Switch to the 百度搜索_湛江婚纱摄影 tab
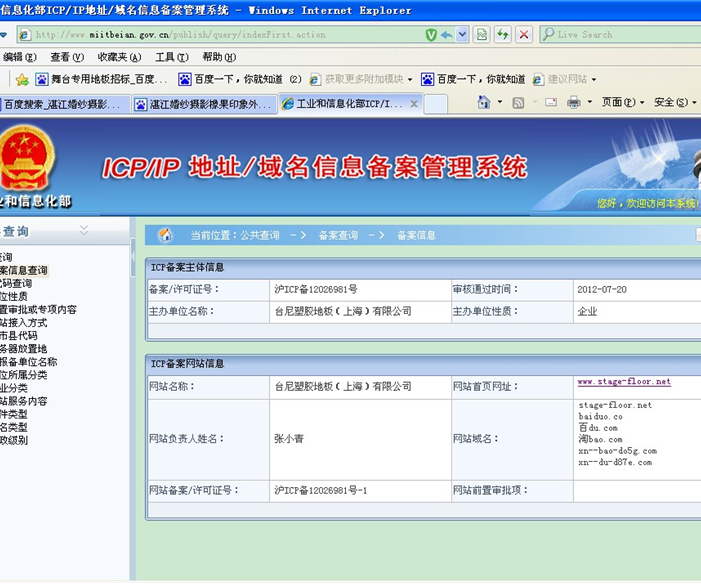The height and width of the screenshot is (584, 701). coord(64,104)
